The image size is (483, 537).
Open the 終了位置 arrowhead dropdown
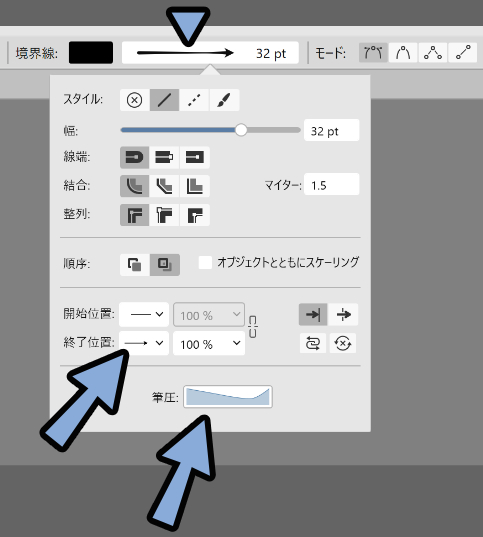tap(144, 343)
